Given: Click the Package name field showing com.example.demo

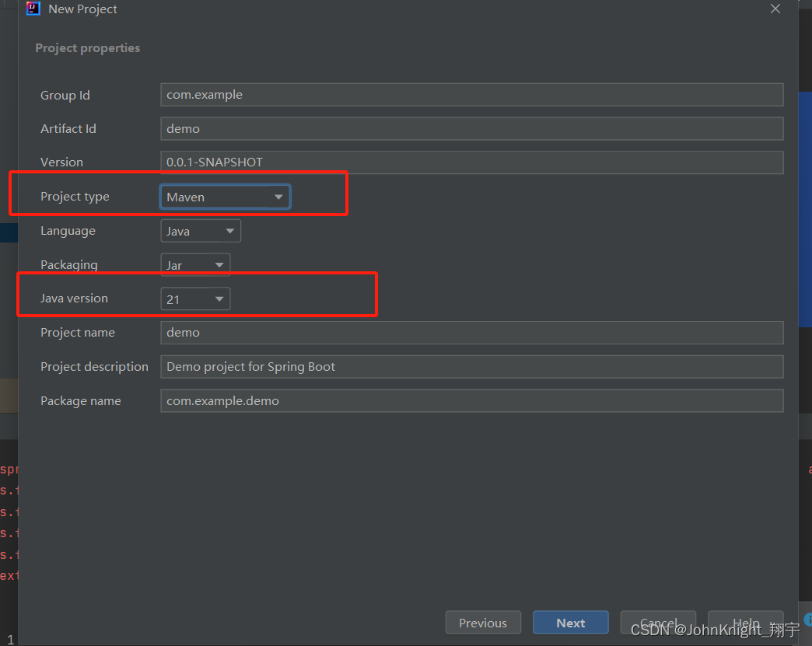Looking at the screenshot, I should (471, 400).
